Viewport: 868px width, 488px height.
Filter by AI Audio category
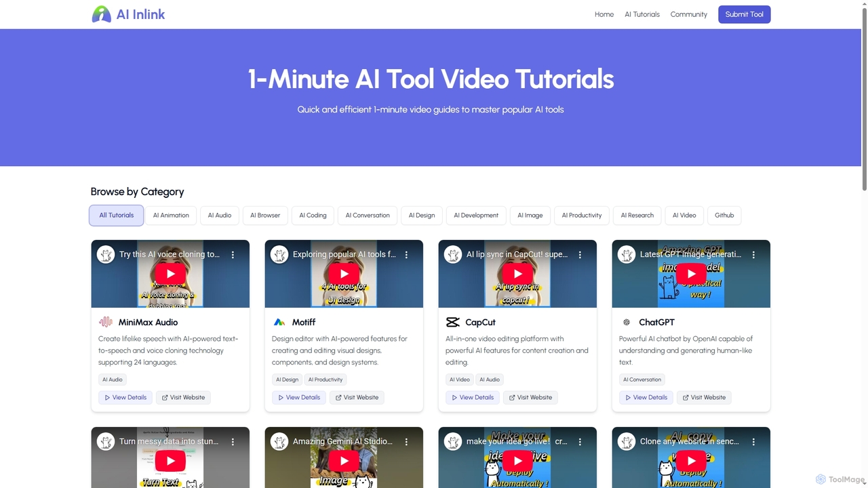[220, 216]
